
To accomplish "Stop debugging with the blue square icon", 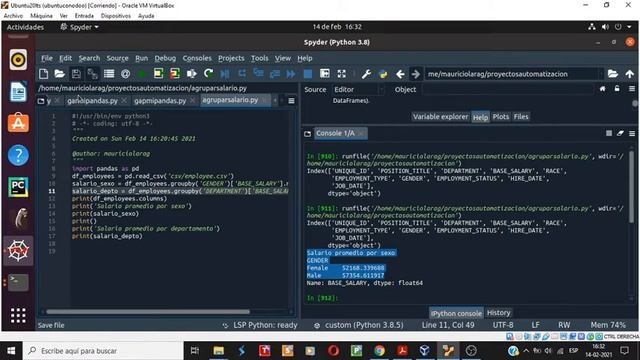I will coord(308,74).
